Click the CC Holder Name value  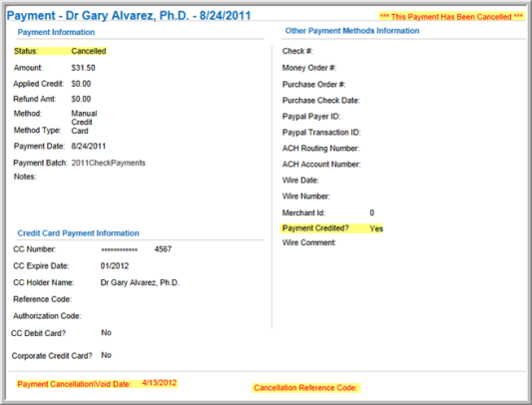pos(140,282)
